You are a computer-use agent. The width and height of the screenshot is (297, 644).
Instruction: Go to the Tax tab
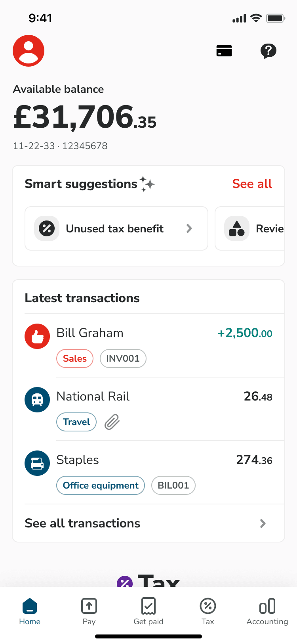click(x=208, y=611)
